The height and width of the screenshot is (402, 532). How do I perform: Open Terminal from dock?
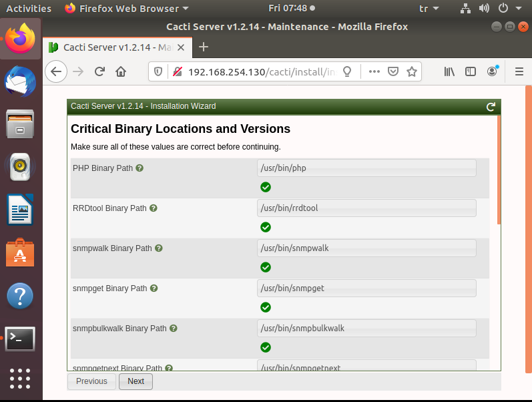[20, 339]
